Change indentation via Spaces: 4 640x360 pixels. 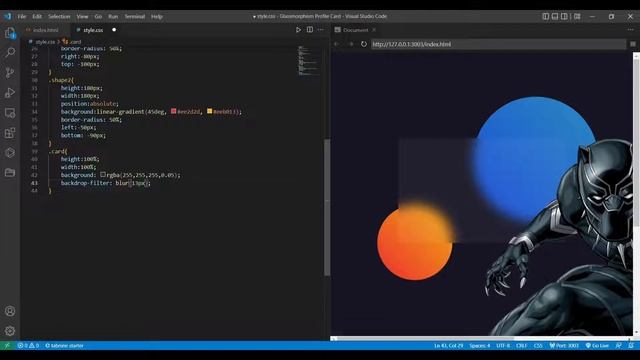(x=480, y=345)
